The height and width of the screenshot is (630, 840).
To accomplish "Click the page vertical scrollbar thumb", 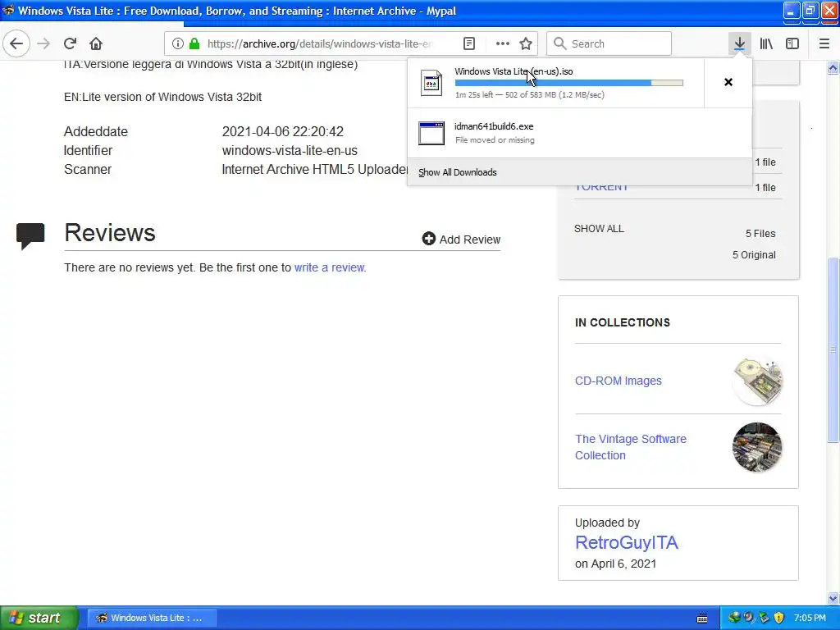I will coord(833,349).
